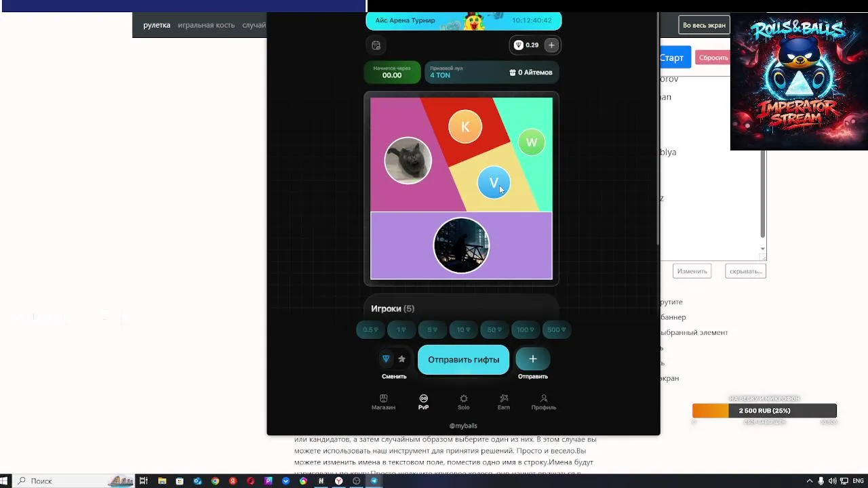Screen dimensions: 868x488
Task: Switch currency to TON diamond icon
Action: 386,359
